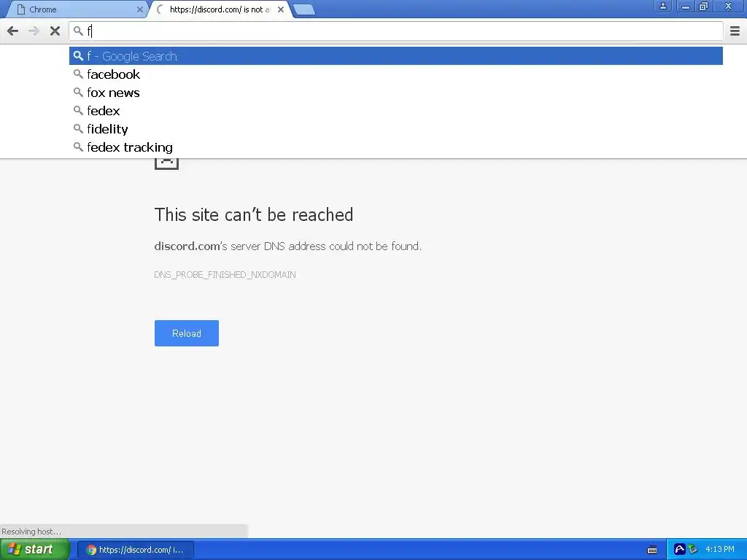The width and height of the screenshot is (747, 560).
Task: Click the sad page error icon
Action: pyautogui.click(x=167, y=163)
